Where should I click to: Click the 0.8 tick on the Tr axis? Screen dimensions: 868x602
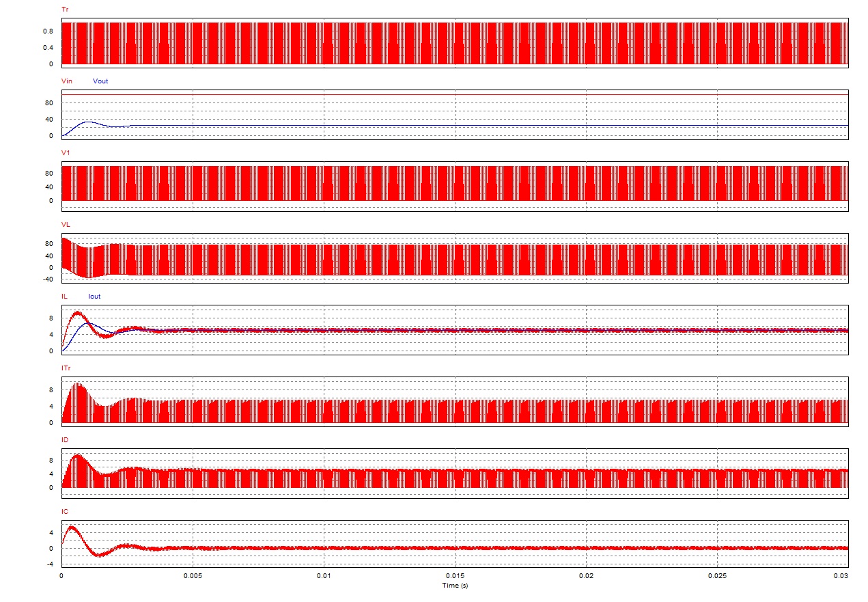(x=48, y=31)
